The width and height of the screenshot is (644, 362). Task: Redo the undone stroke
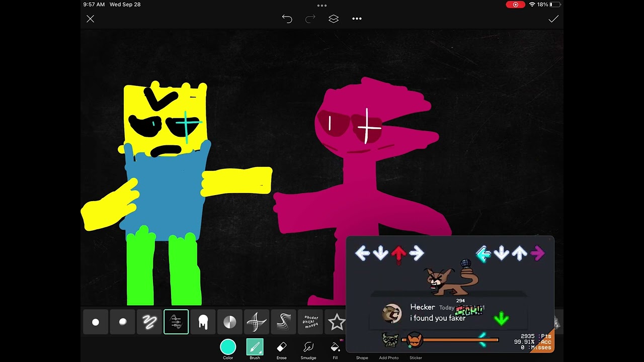point(310,19)
